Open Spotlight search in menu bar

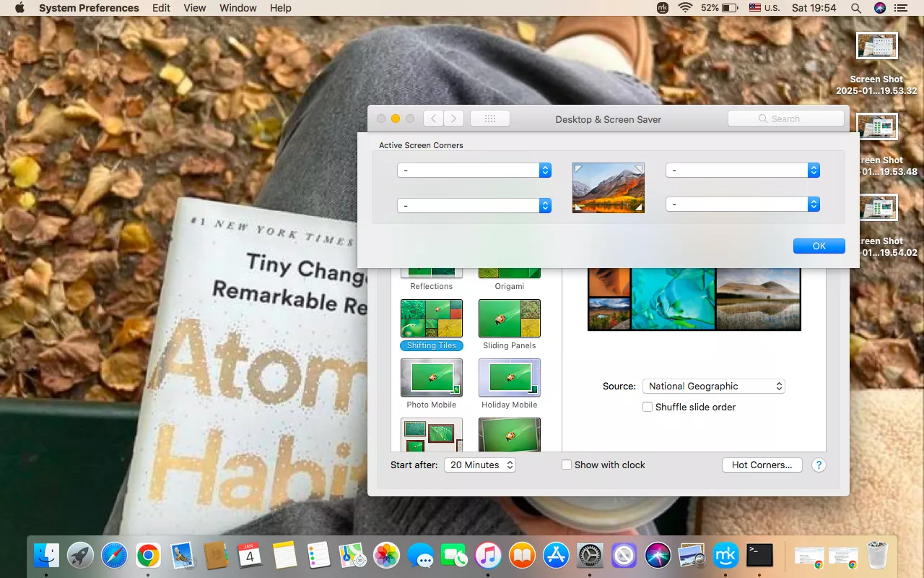pos(855,8)
